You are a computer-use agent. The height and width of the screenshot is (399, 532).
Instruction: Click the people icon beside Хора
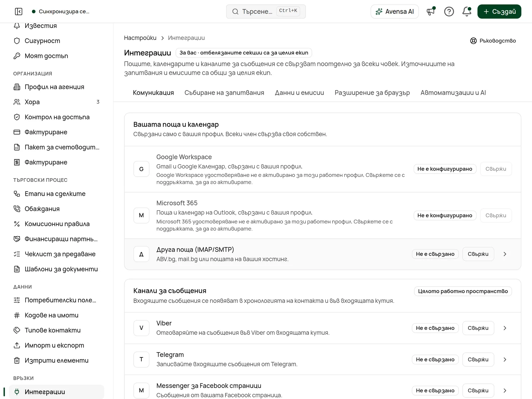click(x=17, y=102)
